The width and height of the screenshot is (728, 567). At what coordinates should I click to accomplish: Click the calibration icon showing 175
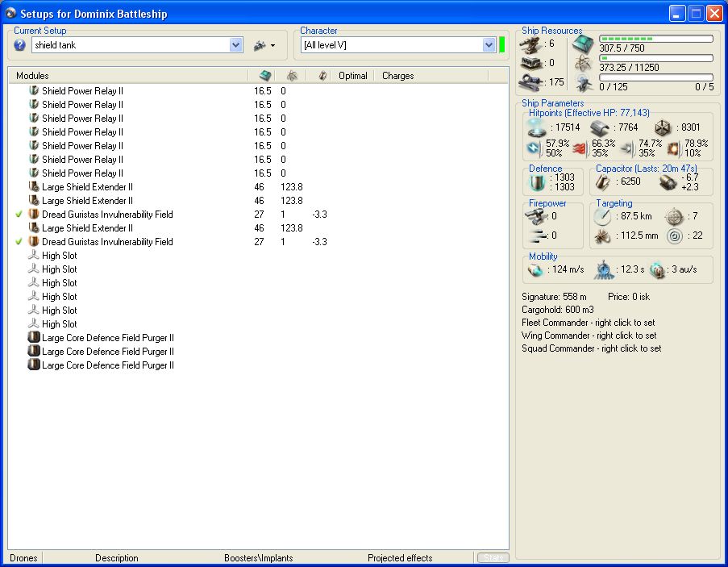530,81
